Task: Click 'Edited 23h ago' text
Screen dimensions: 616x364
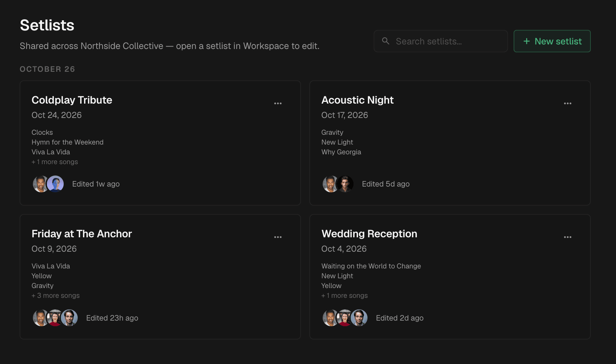Action: point(112,318)
